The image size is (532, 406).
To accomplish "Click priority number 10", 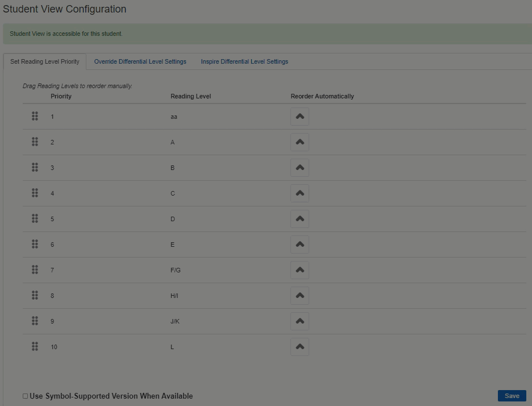I will [54, 347].
